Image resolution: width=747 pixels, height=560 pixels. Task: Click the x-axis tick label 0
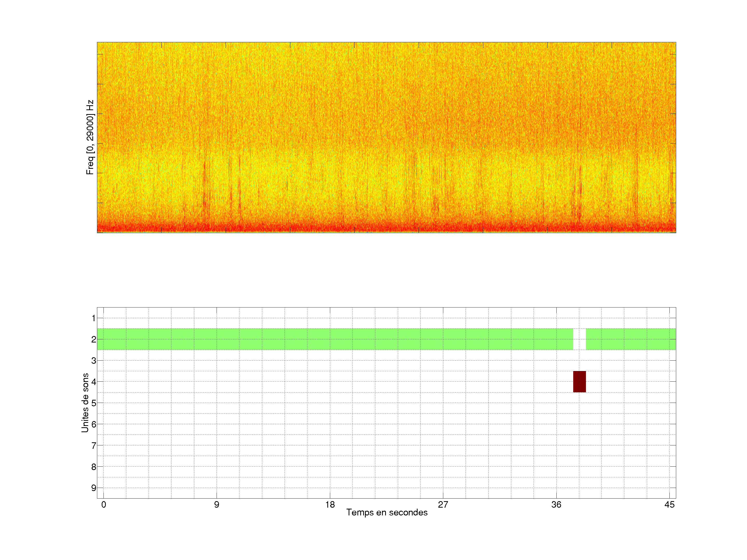click(104, 505)
